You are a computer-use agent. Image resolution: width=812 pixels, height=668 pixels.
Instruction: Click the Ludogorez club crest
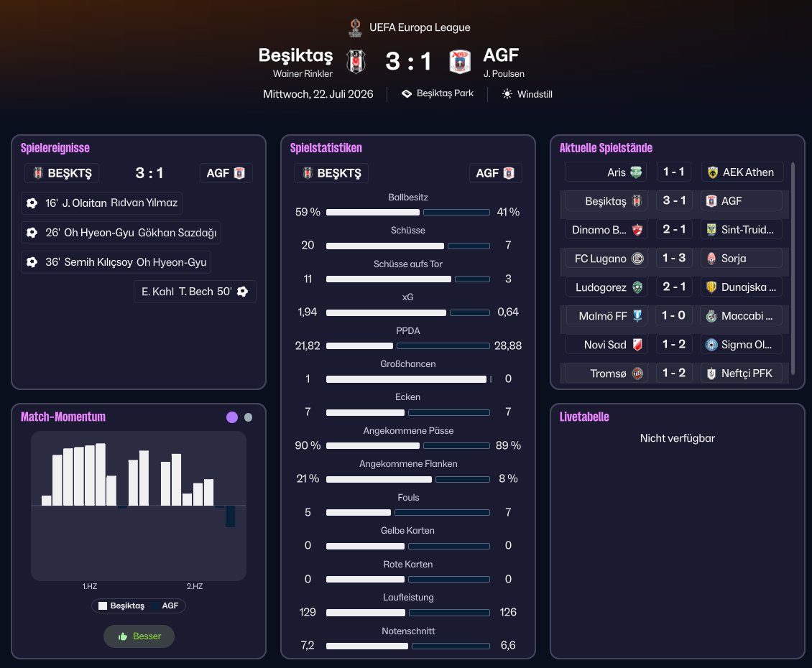click(637, 287)
